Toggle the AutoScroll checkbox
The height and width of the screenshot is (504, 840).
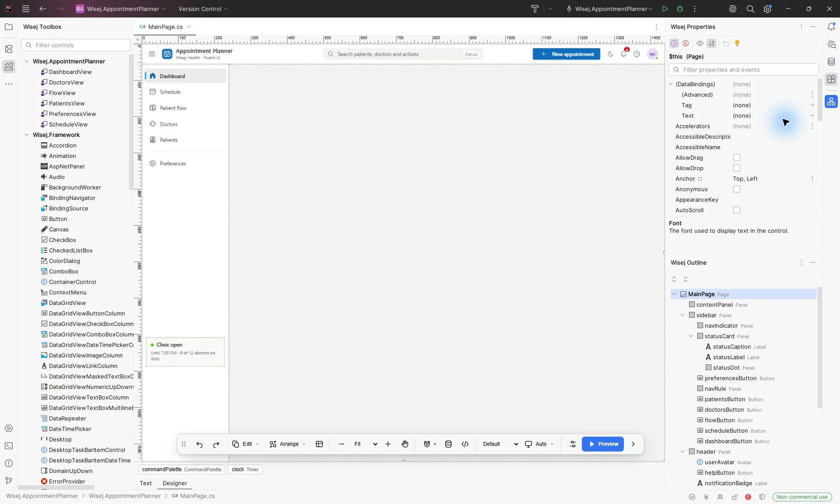point(737,210)
